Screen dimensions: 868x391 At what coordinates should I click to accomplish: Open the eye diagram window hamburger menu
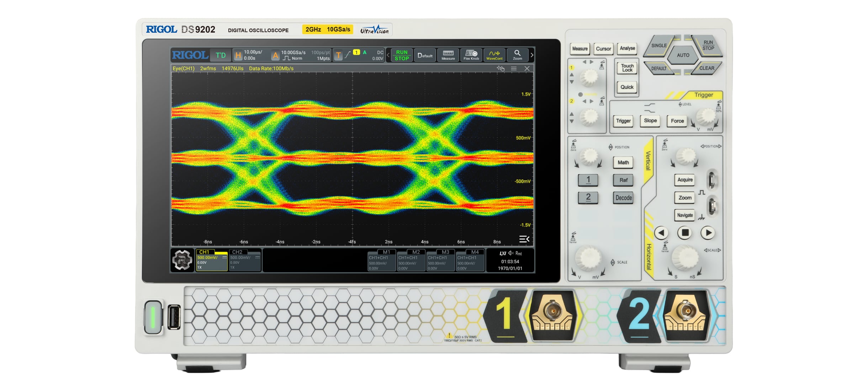point(514,68)
